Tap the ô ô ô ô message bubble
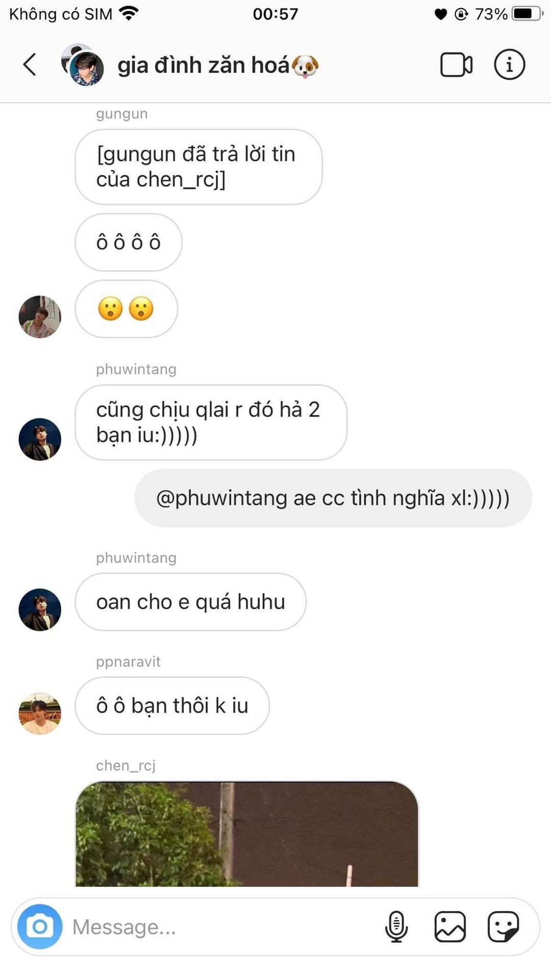Image resolution: width=551 pixels, height=980 pixels. (x=129, y=242)
